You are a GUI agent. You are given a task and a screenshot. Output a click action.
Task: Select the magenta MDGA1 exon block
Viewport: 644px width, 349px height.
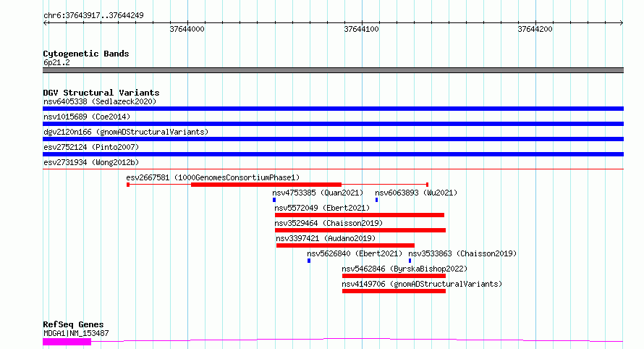point(67,342)
